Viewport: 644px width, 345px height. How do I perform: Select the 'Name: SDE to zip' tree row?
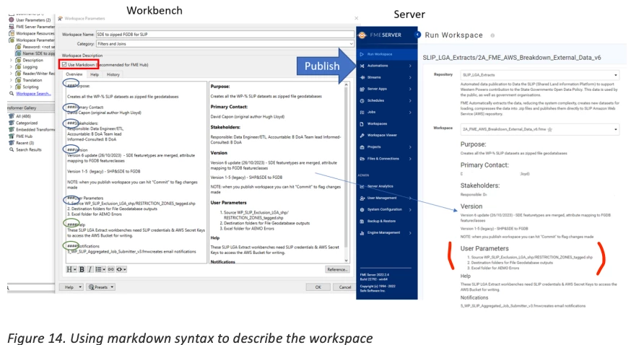pos(35,53)
